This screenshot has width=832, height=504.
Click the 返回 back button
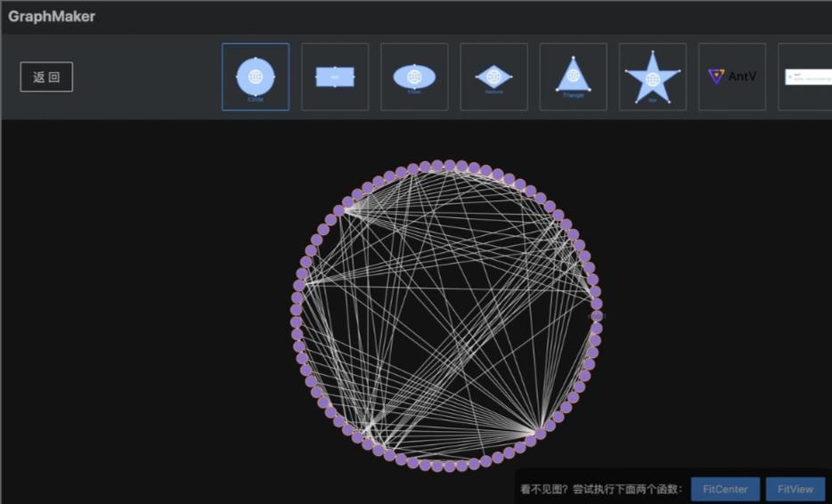pos(46,77)
